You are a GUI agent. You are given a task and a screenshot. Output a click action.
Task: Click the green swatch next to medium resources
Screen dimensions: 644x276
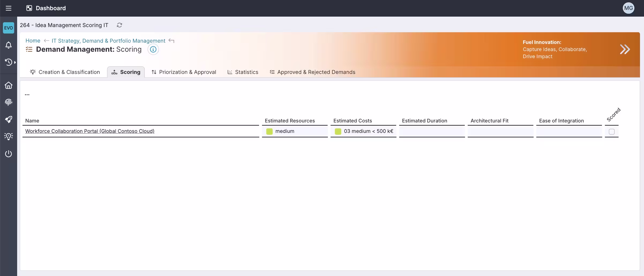tap(269, 131)
